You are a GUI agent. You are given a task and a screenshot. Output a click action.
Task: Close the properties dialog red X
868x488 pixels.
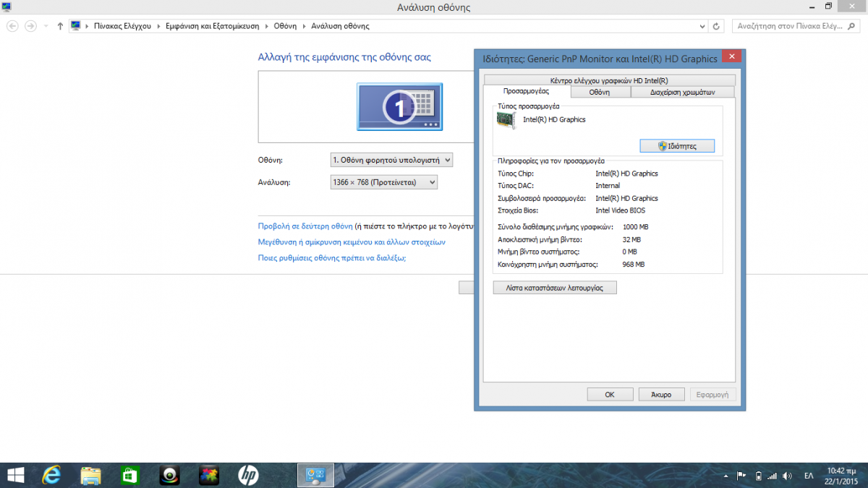point(731,57)
